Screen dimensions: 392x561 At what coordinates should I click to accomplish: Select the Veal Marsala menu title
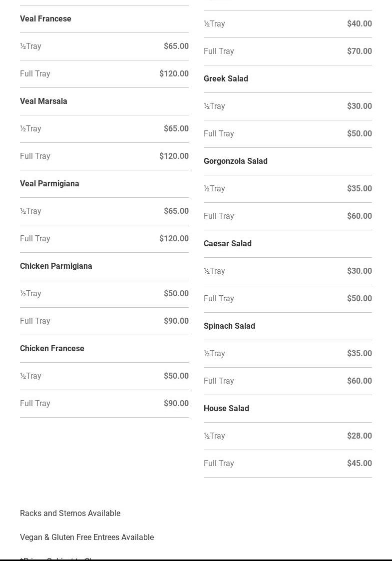pyautogui.click(x=43, y=101)
